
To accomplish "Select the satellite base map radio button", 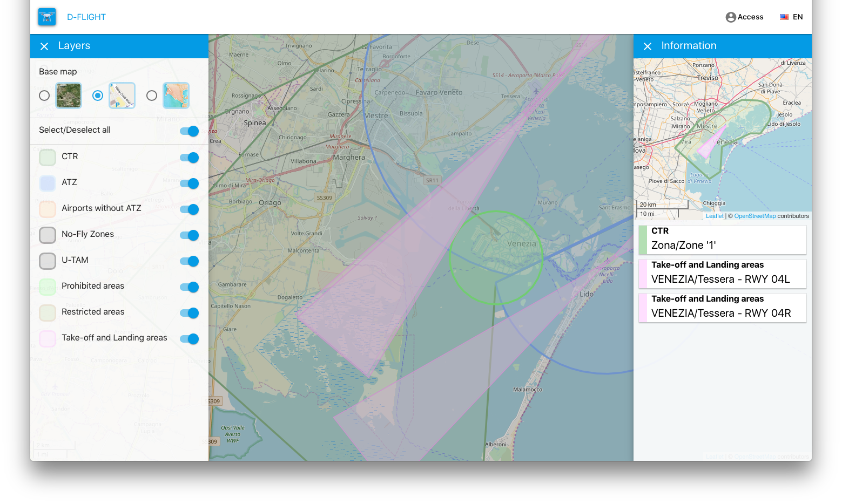I will tap(44, 96).
